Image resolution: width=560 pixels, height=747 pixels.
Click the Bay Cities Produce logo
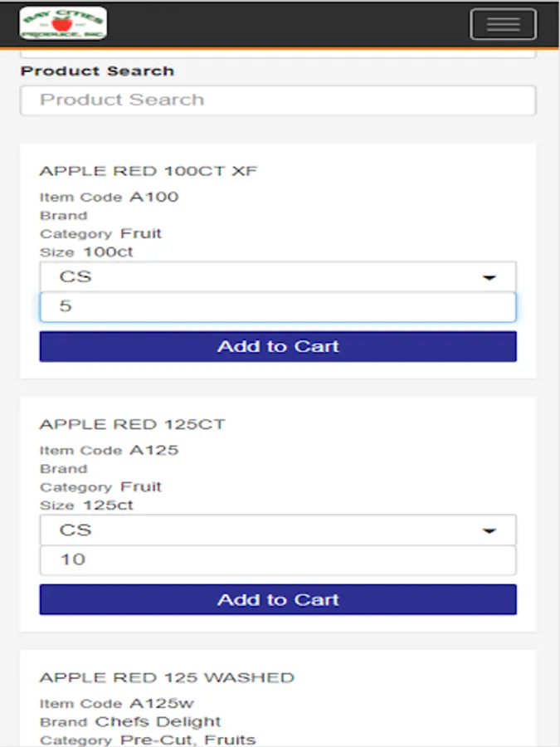pyautogui.click(x=63, y=23)
